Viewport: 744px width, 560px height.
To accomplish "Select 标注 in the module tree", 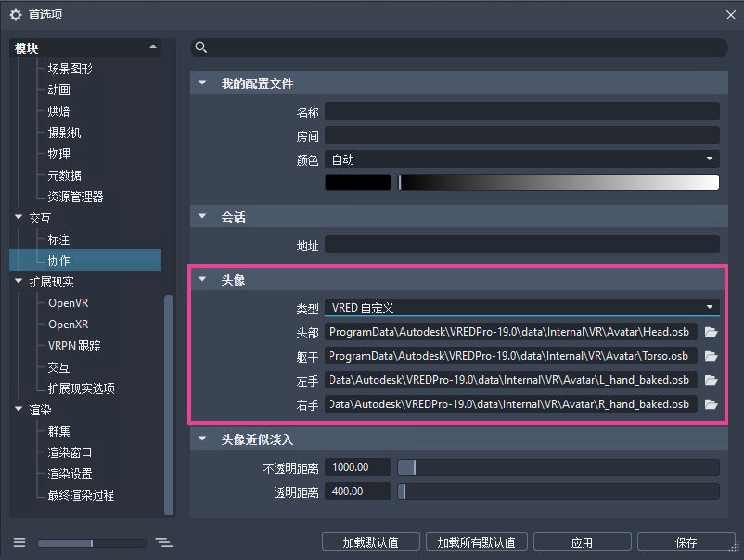I will point(58,239).
